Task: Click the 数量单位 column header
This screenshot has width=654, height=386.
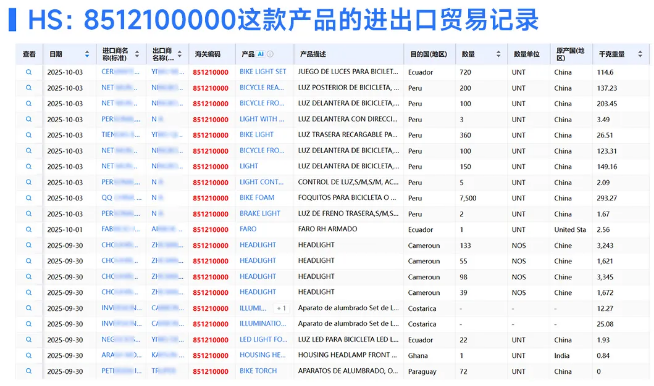Action: click(526, 54)
